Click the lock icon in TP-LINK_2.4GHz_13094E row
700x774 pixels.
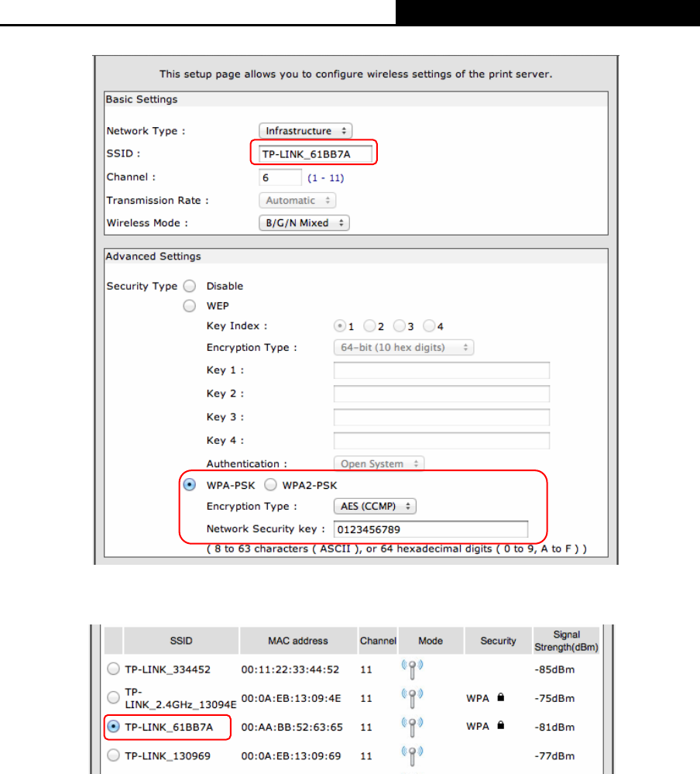click(501, 697)
